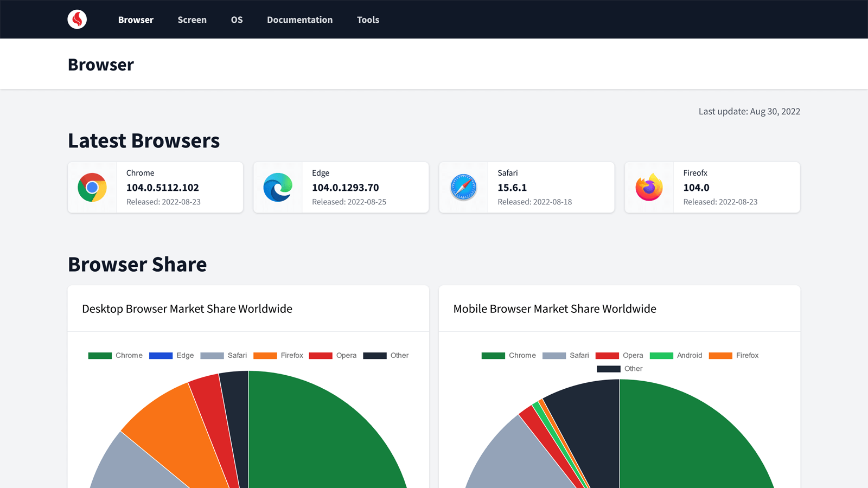Click Edge version 104.0.1293.70 text

click(x=346, y=188)
